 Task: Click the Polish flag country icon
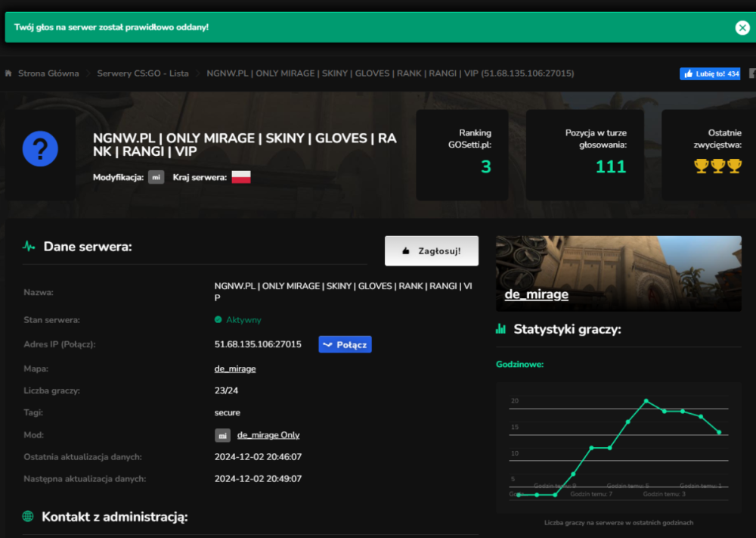point(241,177)
